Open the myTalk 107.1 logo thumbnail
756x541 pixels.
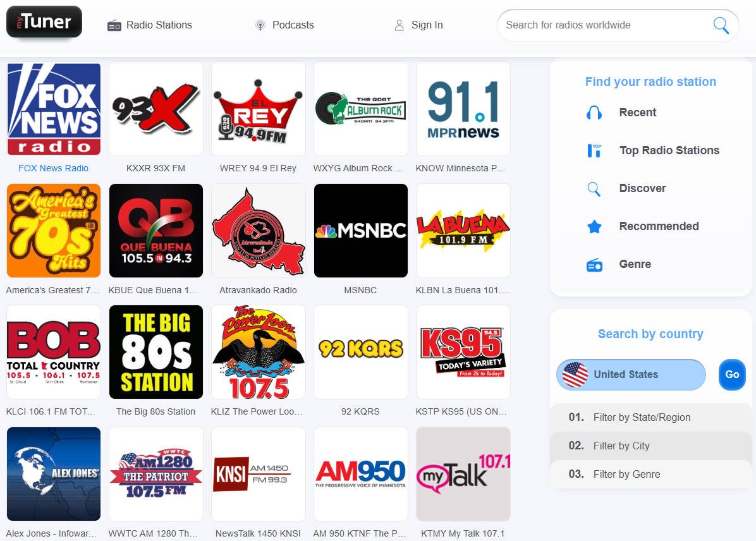tap(463, 474)
